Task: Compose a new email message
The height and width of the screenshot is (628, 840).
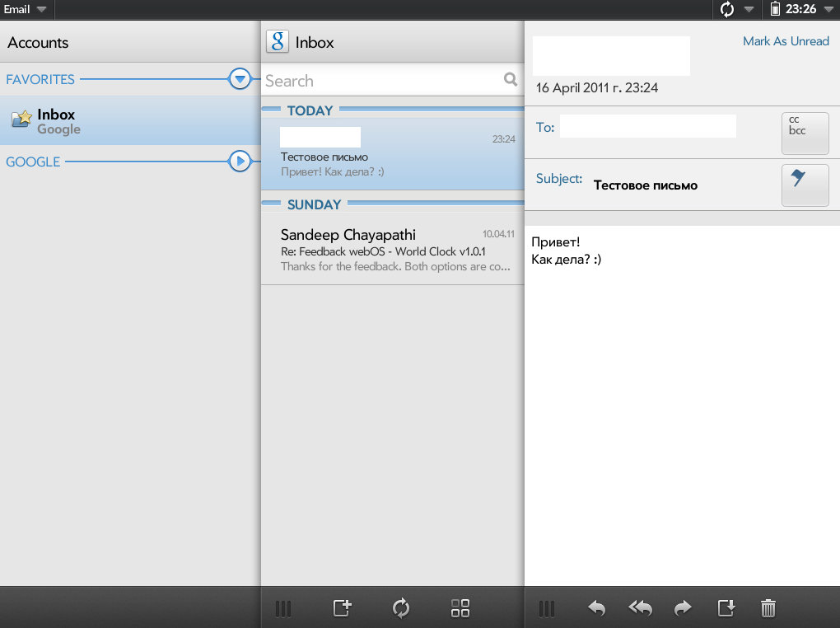Action: (342, 609)
